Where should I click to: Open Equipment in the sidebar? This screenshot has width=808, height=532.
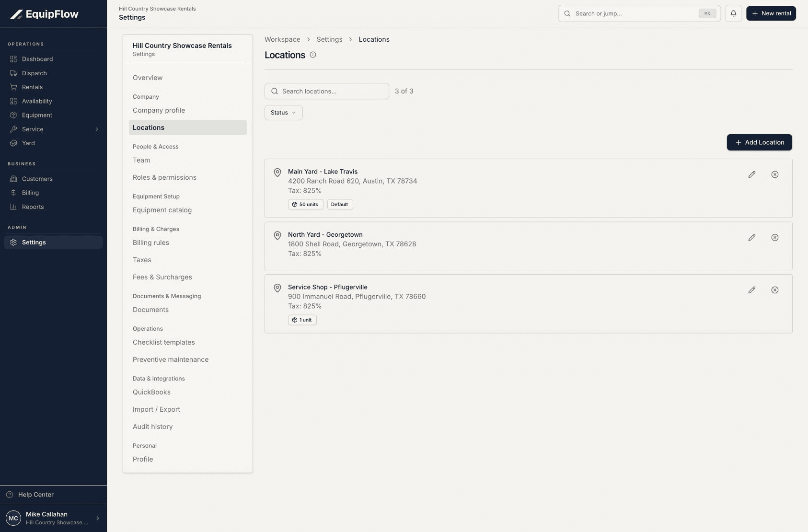tap(53, 115)
